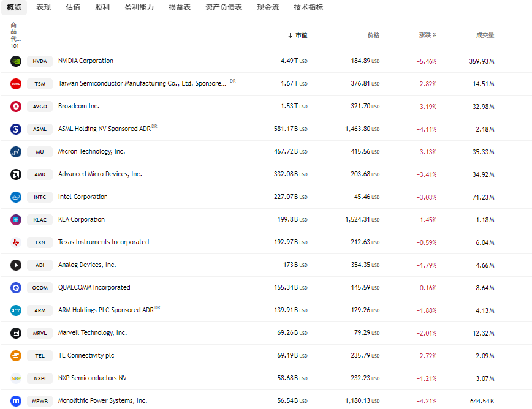Click the ASML logo icon
Viewport: 532px width, 409px height.
pyautogui.click(x=16, y=129)
